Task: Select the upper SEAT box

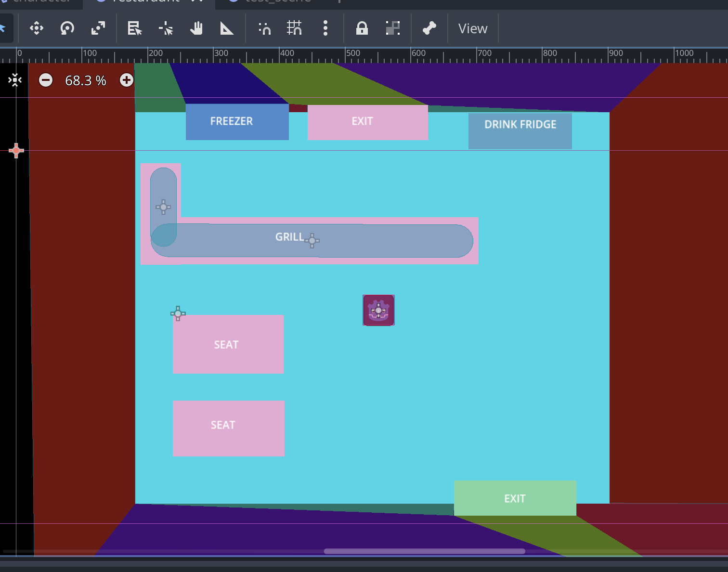Action: point(228,344)
